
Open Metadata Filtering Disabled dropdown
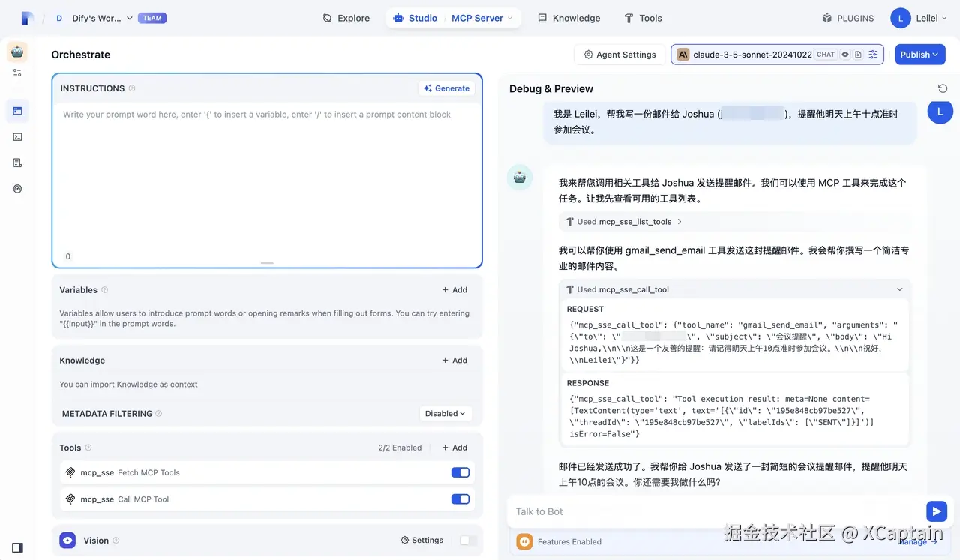point(445,413)
